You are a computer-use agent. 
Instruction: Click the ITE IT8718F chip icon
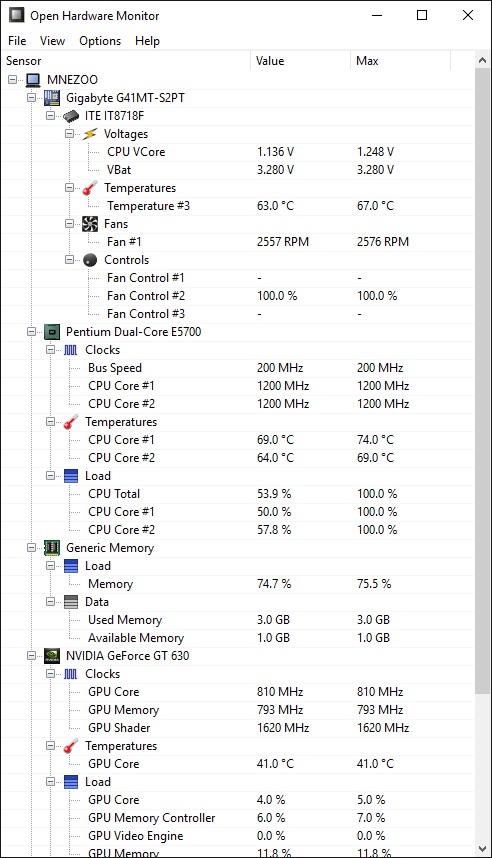tap(71, 116)
